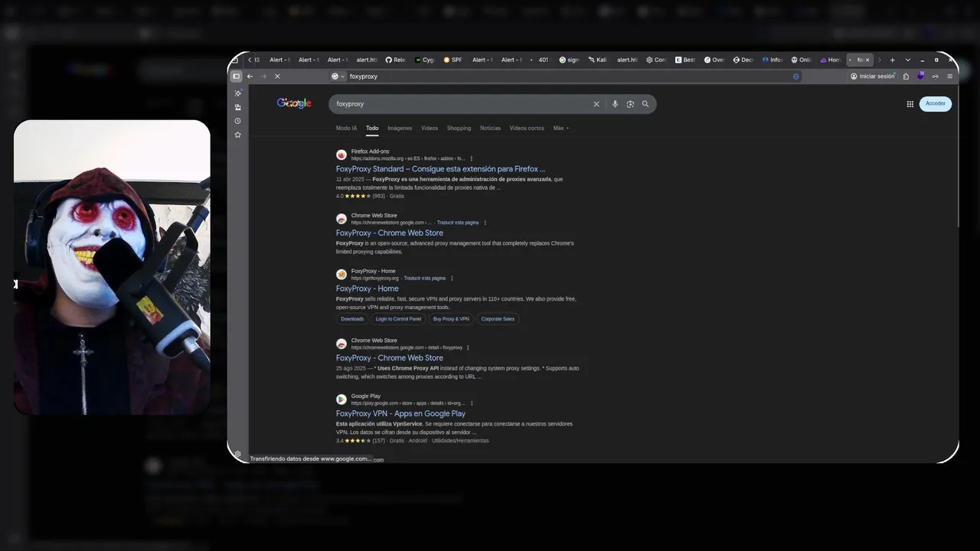Translate the Chrome Web Store page link
Screen dimensions: 980x551
pyautogui.click(x=458, y=223)
